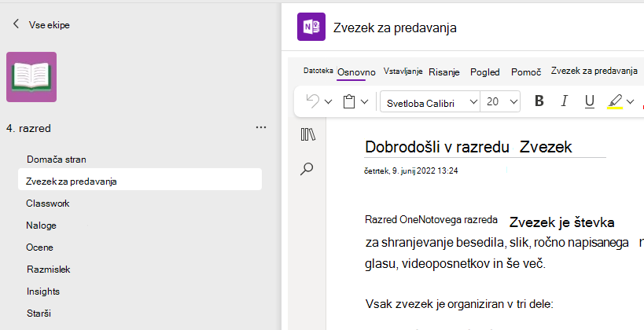Image resolution: width=644 pixels, height=330 pixels.
Task: Open Insights in the sidebar
Action: coord(43,291)
